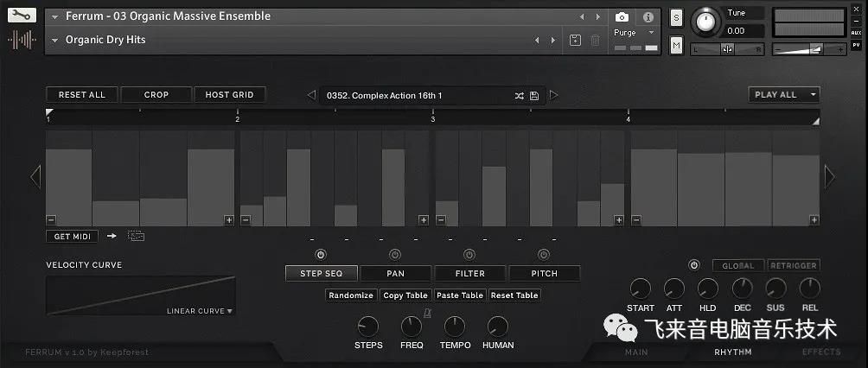Save the Organic Dry Hits snapshot
Screen dimensions: 868x368
575,40
